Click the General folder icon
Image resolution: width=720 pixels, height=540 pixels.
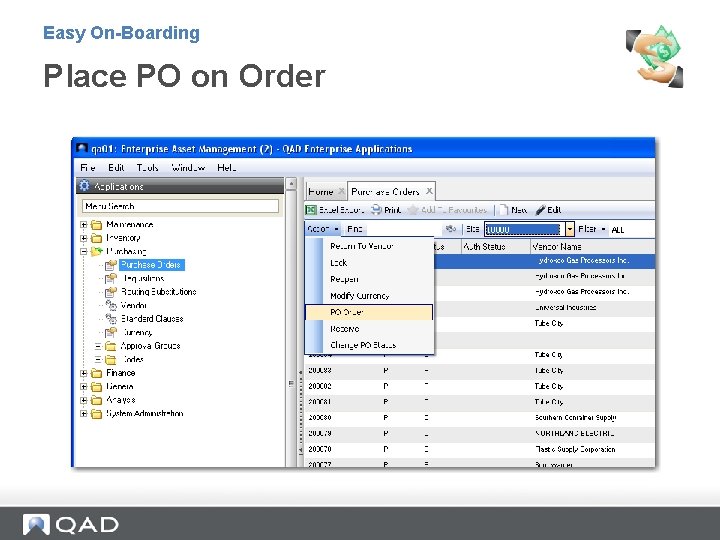pos(96,386)
